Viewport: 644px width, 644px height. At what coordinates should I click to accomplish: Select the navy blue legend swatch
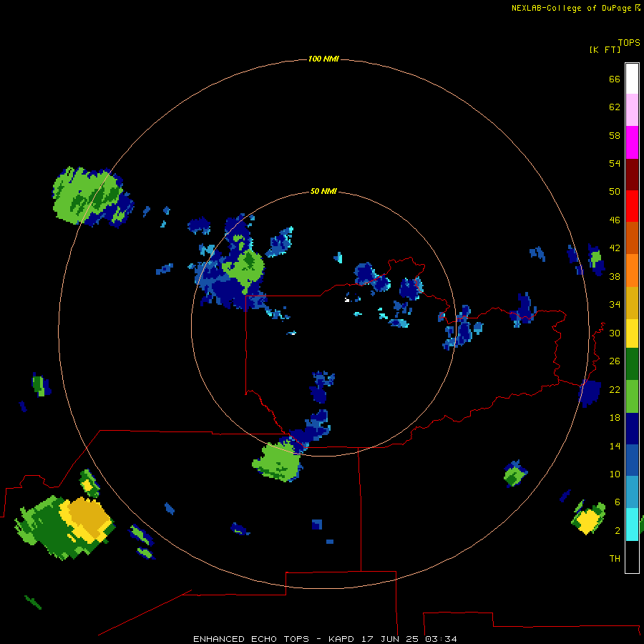pyautogui.click(x=632, y=429)
